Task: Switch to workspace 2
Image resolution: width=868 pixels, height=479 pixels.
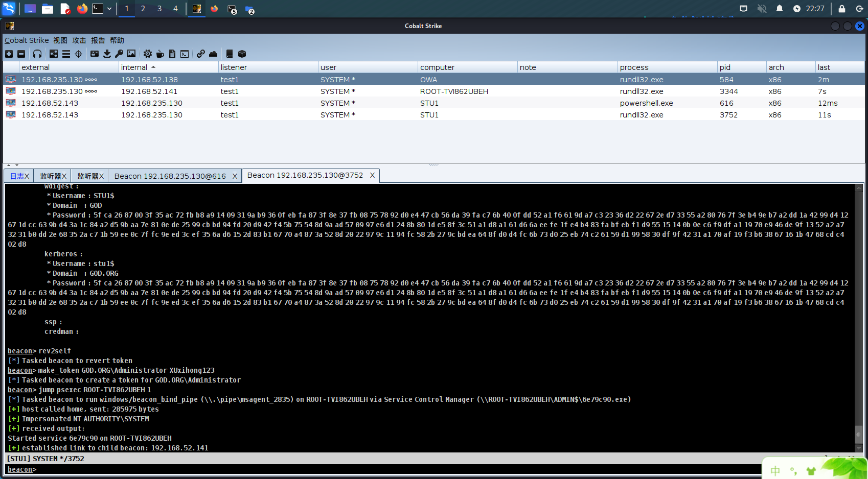Action: [143, 9]
